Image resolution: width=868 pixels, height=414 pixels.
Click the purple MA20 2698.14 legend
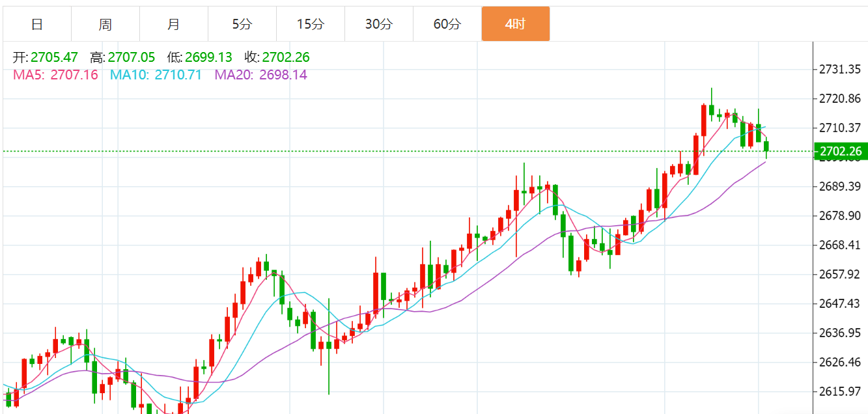tap(260, 75)
